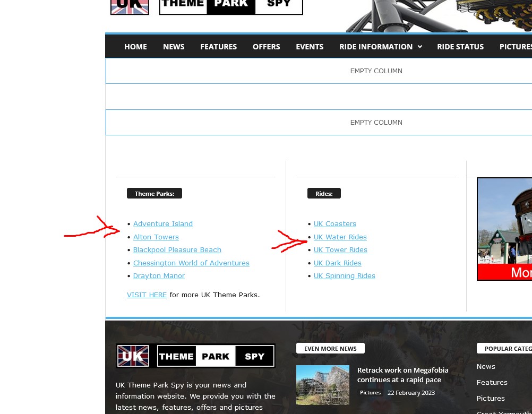Open the train ride advert image
Image resolution: width=532 pixels, height=414 pixels.
coord(504,229)
